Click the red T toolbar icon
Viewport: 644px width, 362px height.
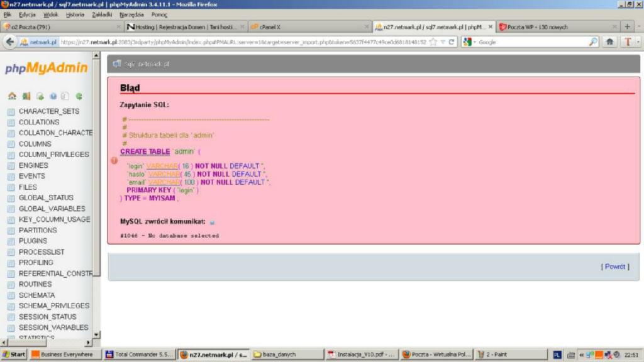(x=628, y=42)
